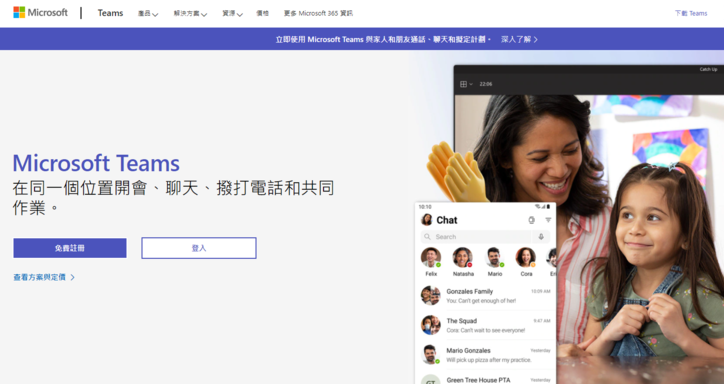The width and height of the screenshot is (724, 384).
Task: Click the Search field in Chat panel
Action: [x=476, y=237]
